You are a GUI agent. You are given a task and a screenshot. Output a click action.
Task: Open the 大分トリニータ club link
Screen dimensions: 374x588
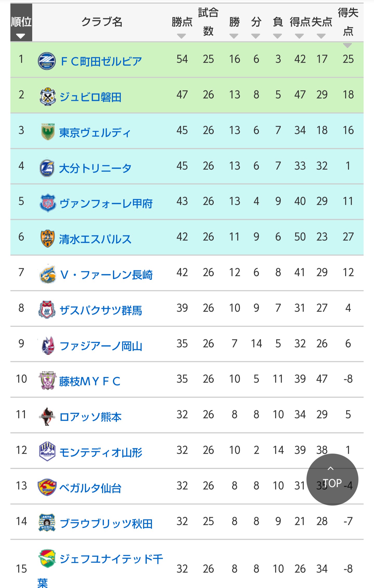(x=95, y=168)
